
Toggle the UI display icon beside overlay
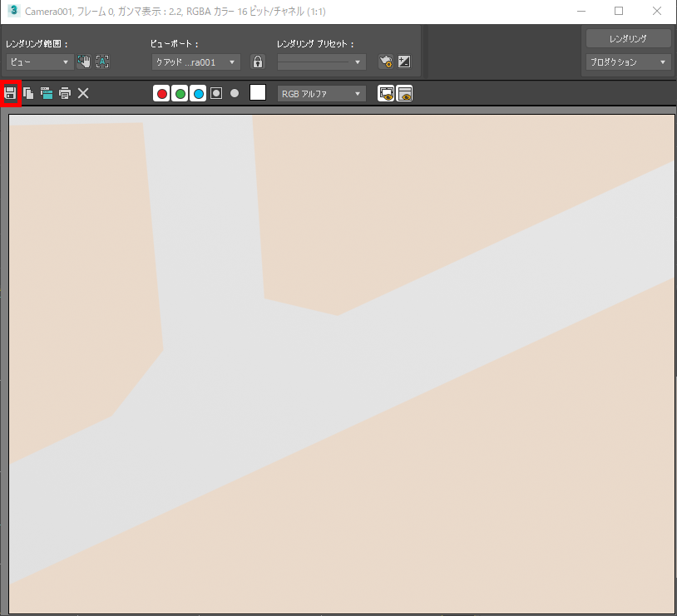click(x=404, y=93)
